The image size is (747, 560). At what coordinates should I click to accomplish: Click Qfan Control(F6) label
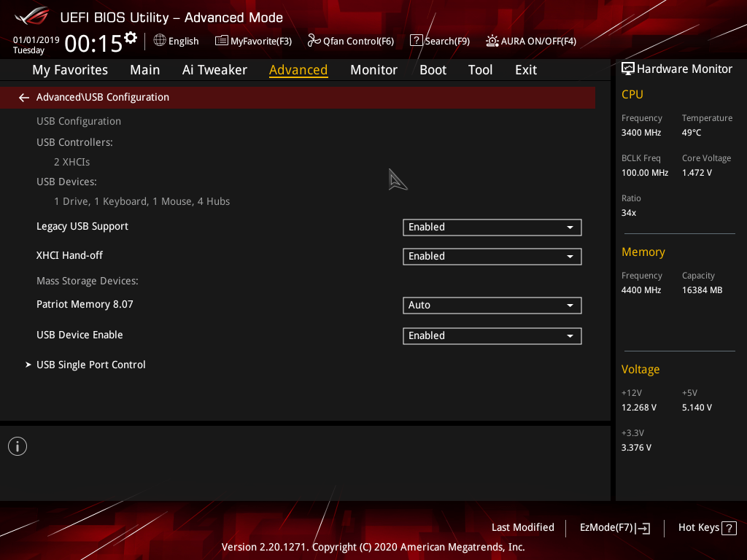pos(358,42)
